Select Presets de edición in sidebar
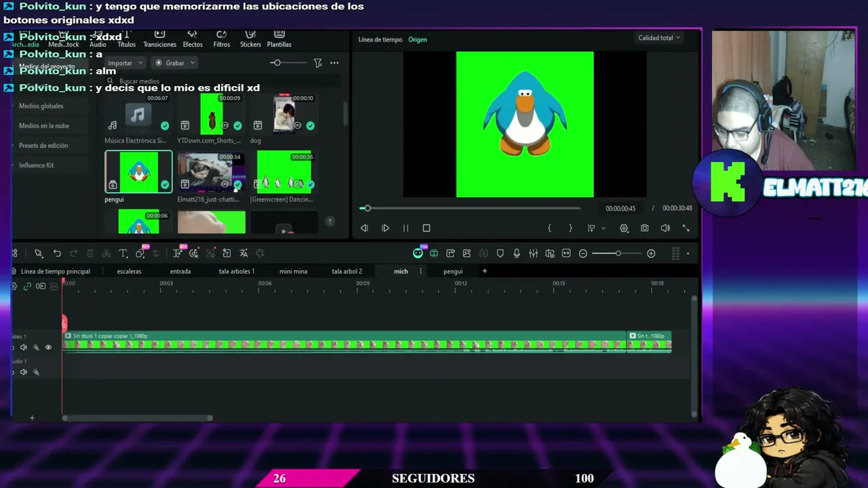Screen dimensions: 868x488 click(x=43, y=146)
